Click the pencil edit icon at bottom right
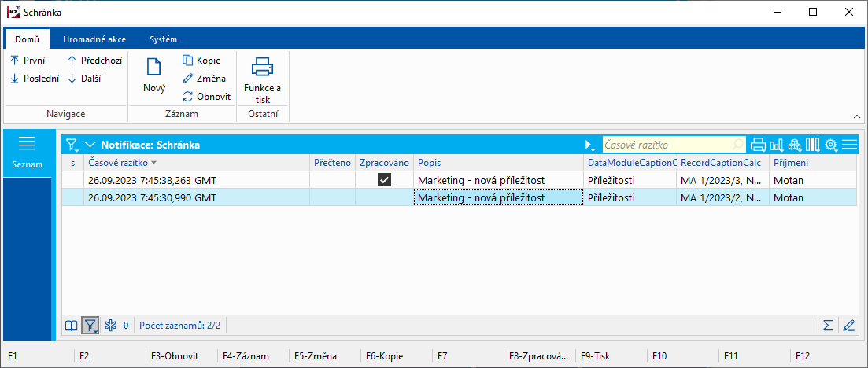Viewport: 868px width, 368px height. (x=848, y=325)
